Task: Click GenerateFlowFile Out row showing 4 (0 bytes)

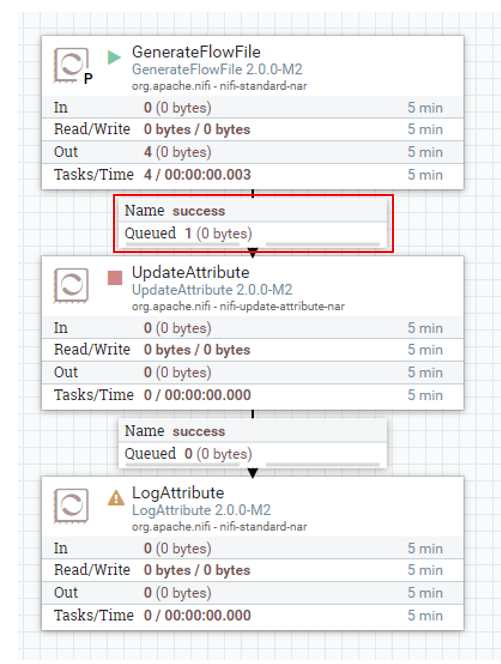Action: (253, 152)
